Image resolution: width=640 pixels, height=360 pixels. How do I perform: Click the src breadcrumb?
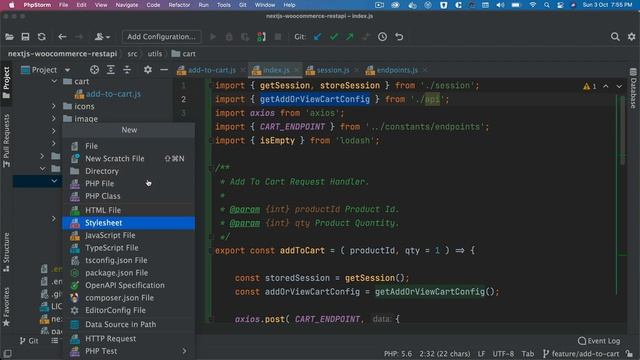[x=132, y=54]
